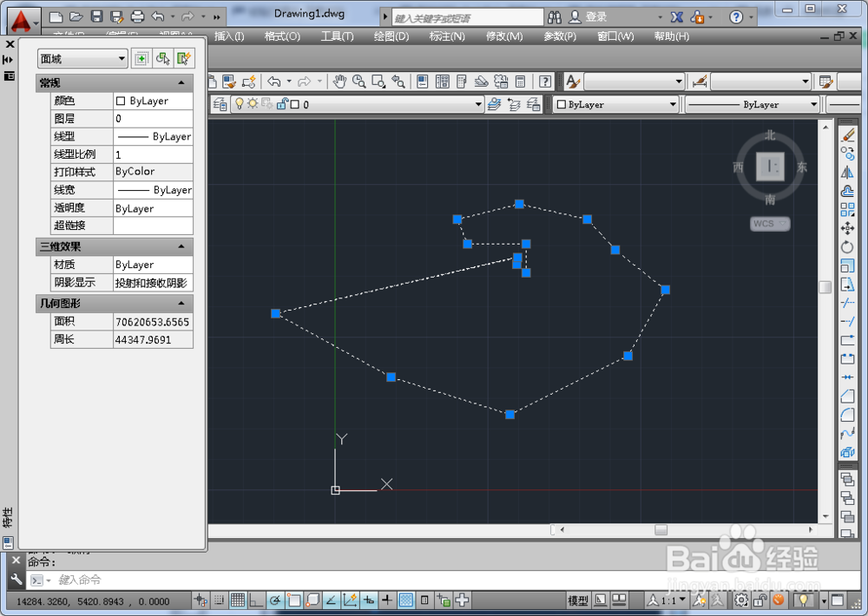Open the QuickCalc calculator

[x=520, y=82]
